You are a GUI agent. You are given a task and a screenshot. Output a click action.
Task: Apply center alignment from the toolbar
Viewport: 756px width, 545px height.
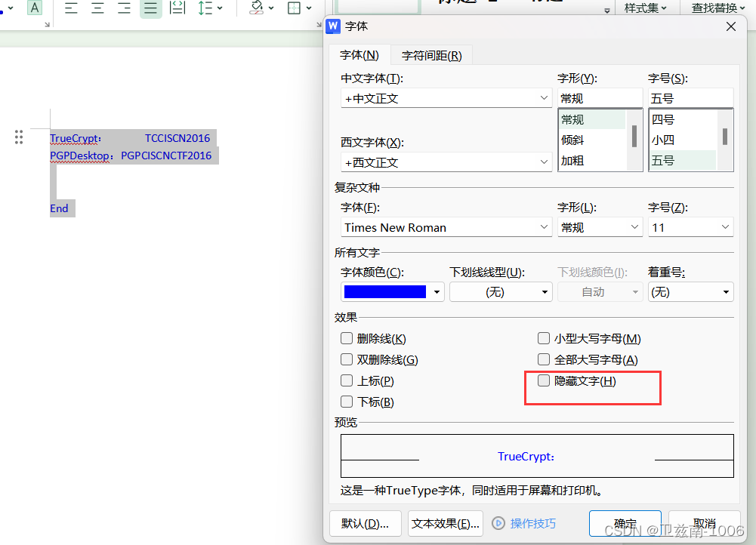click(98, 8)
